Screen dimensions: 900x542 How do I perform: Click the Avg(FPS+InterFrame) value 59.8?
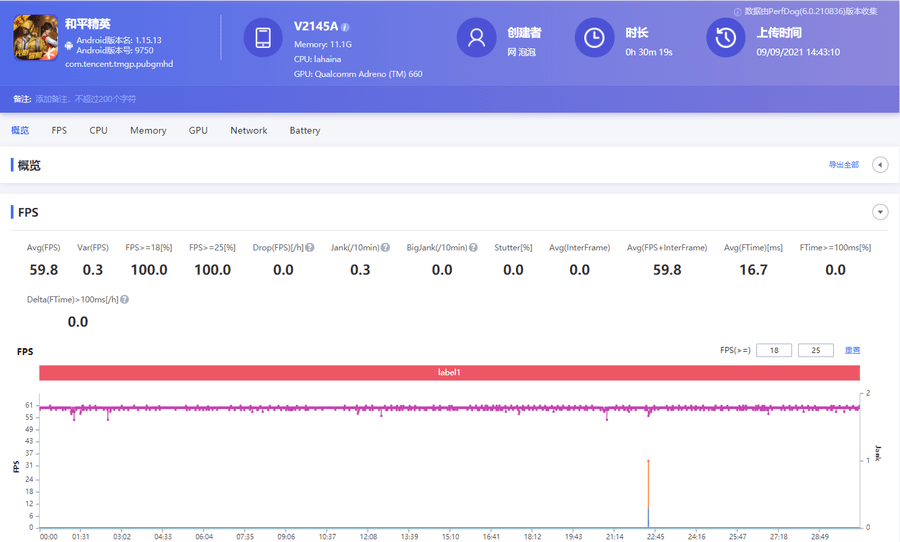click(667, 270)
